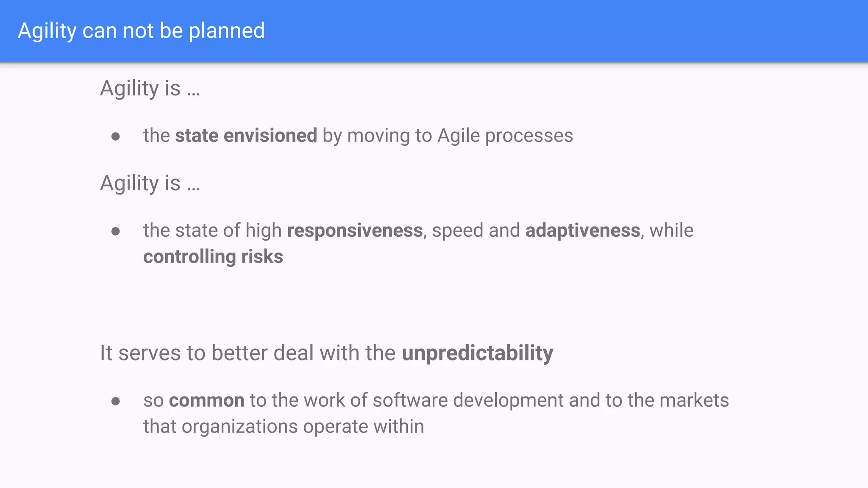Click the line 'It serves to better deal'
868x488 pixels.
coord(326,353)
